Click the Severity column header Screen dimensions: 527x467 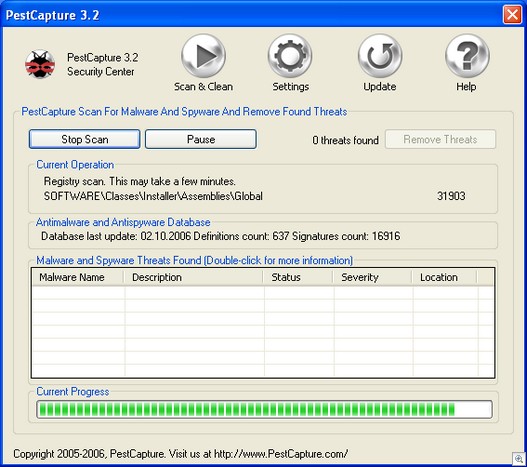coord(372,277)
